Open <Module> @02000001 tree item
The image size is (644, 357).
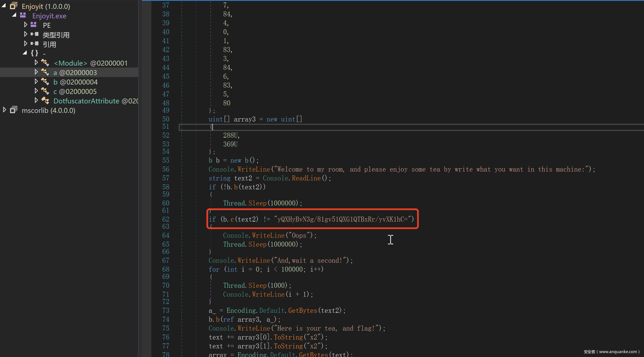(90, 63)
